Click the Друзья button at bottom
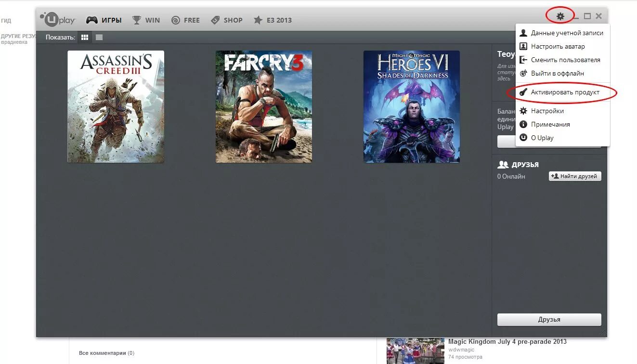 coord(549,320)
